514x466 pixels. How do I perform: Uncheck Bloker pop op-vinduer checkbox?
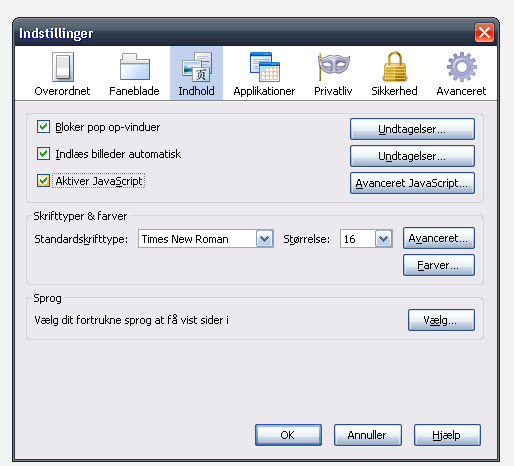click(x=43, y=127)
